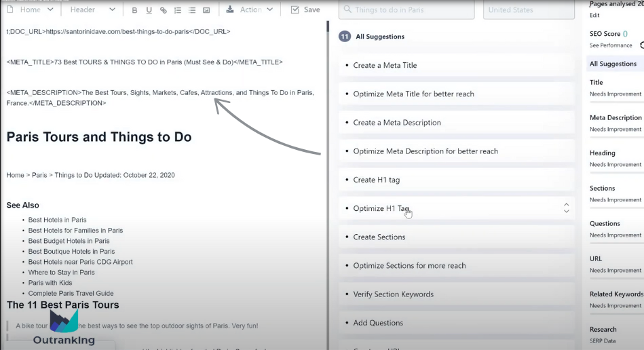The height and width of the screenshot is (350, 644).
Task: Click the See Performance link
Action: (611, 45)
